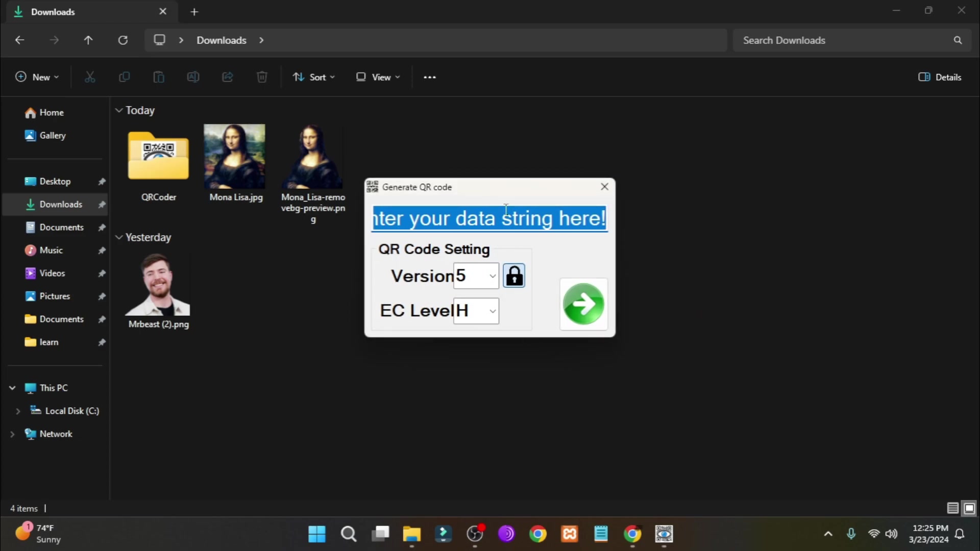Open the EC Level dropdown

pyautogui.click(x=492, y=311)
